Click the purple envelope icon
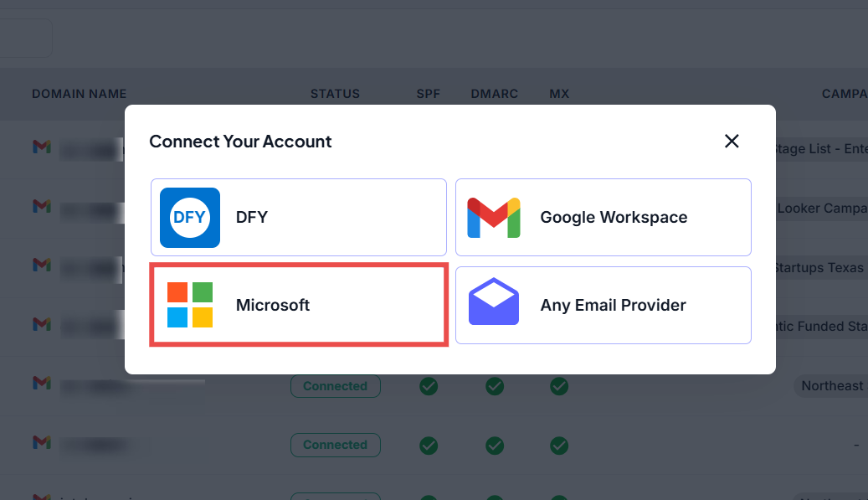This screenshot has height=500, width=868. 494,302
